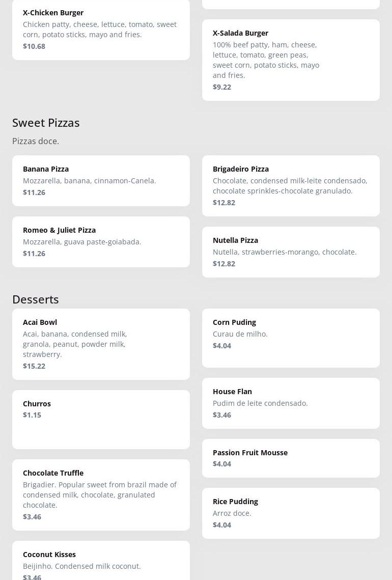Viewport: 392px width, 580px height.
Task: Open the Brigadeiro Pizza item
Action: click(x=291, y=185)
